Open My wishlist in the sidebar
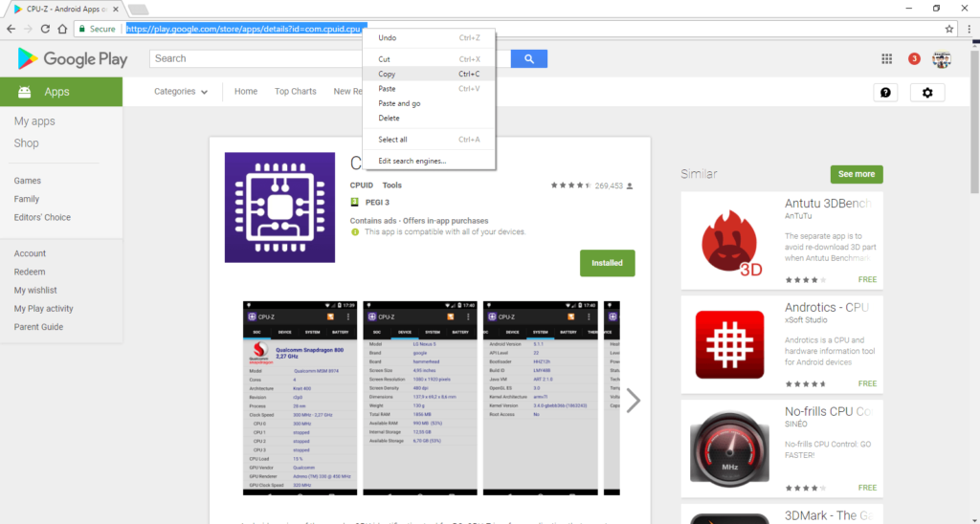 [35, 290]
